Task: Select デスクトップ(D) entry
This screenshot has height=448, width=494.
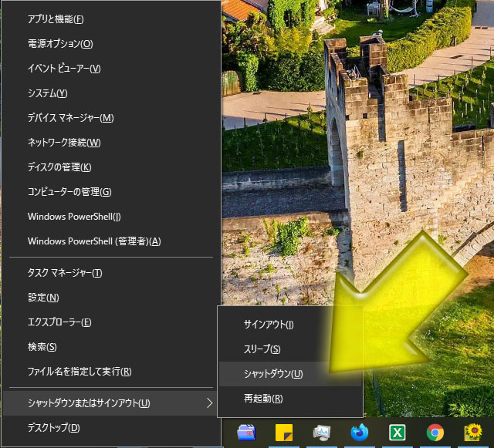Action: tap(111, 428)
